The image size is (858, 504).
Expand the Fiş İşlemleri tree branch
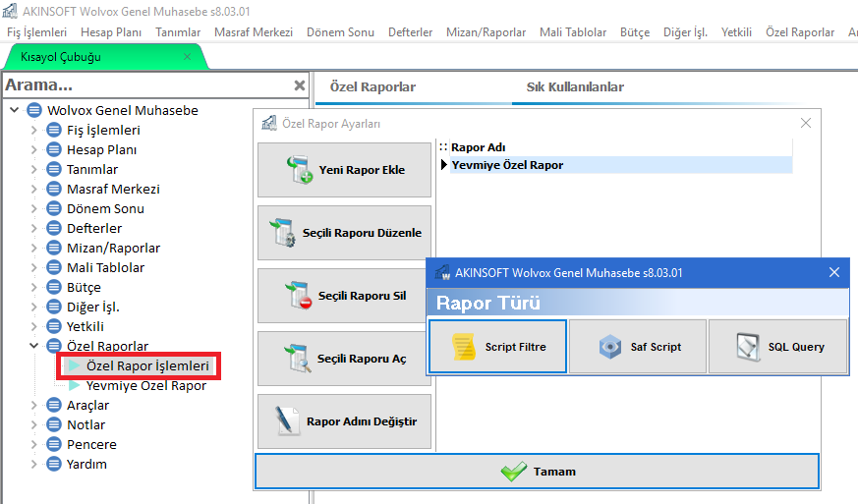(x=34, y=130)
